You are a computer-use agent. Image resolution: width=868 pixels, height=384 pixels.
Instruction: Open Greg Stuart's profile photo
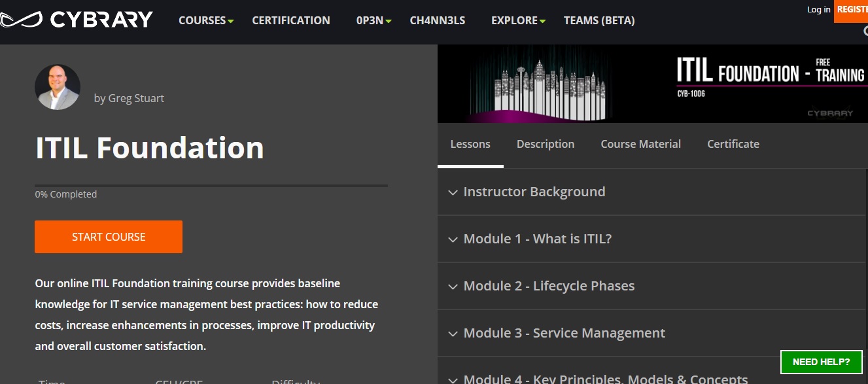pyautogui.click(x=58, y=87)
